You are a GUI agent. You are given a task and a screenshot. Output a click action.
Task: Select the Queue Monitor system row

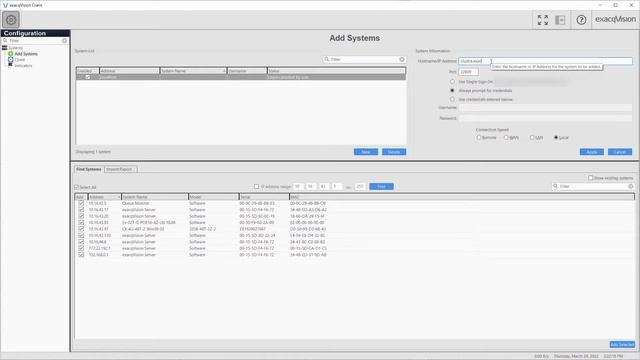(354, 203)
